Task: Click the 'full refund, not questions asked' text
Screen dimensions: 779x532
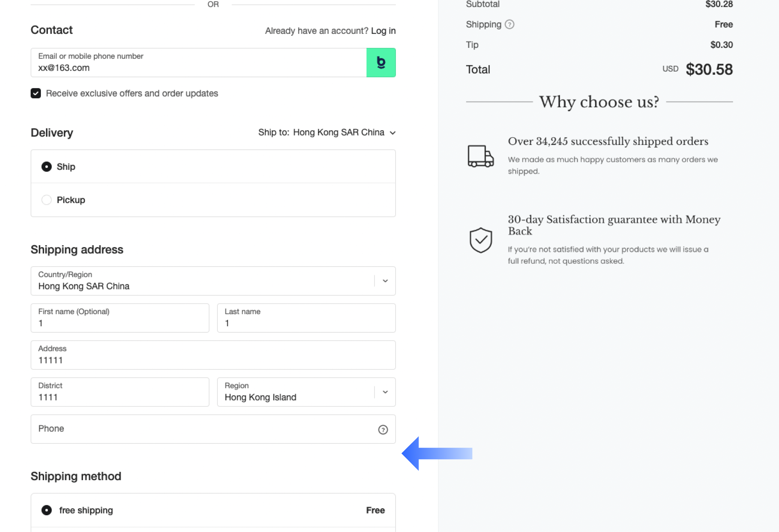Action: tap(566, 261)
